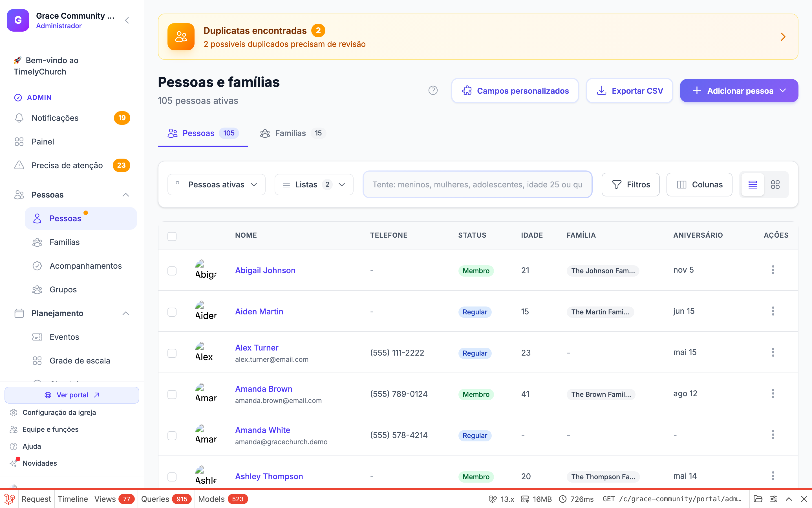
Task: Open Ashley Thompson's profile link
Action: click(x=269, y=476)
